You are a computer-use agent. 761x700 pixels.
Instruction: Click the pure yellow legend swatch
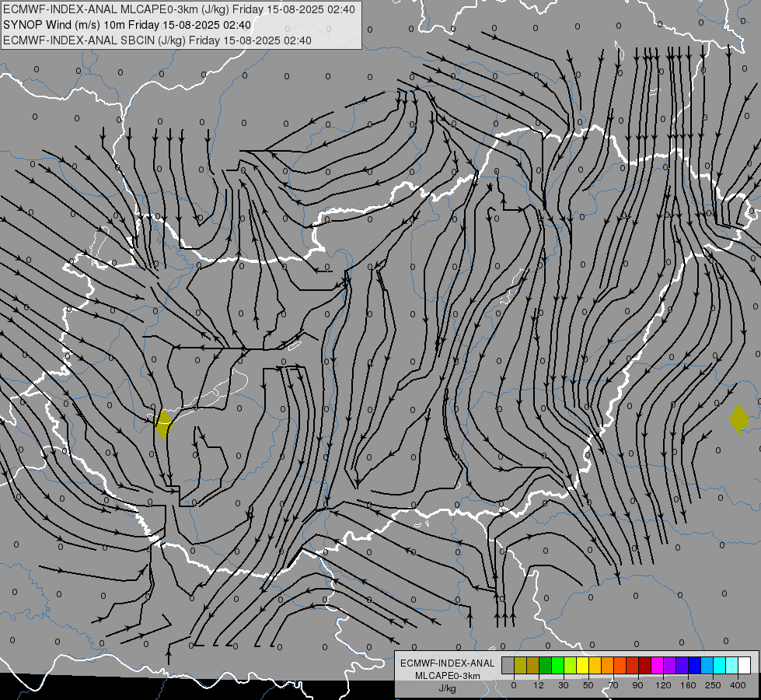(582, 666)
